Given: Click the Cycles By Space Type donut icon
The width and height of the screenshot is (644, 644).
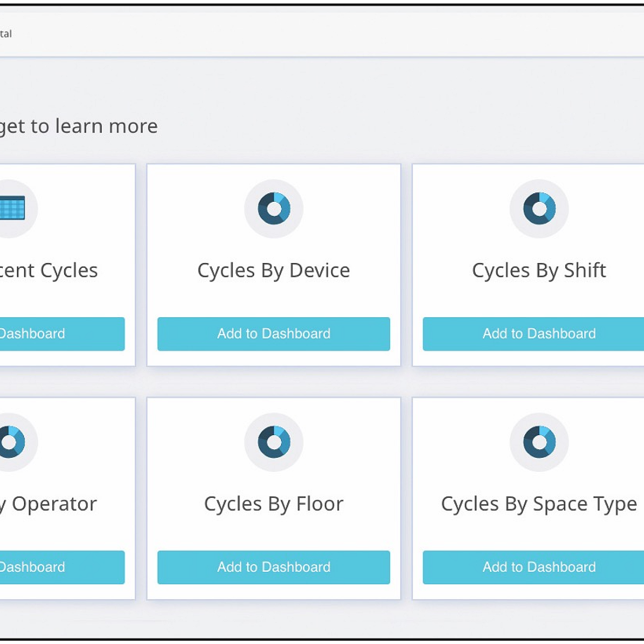Looking at the screenshot, I should (x=539, y=442).
